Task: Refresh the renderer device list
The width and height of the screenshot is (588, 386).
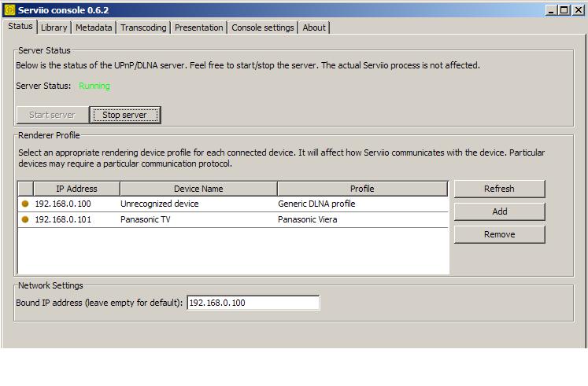Action: (x=499, y=189)
